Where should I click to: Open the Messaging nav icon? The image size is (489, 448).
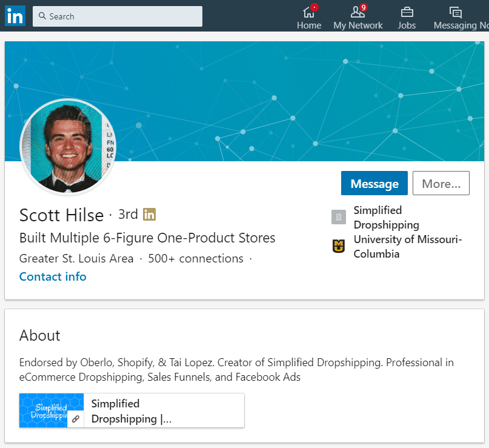click(456, 13)
